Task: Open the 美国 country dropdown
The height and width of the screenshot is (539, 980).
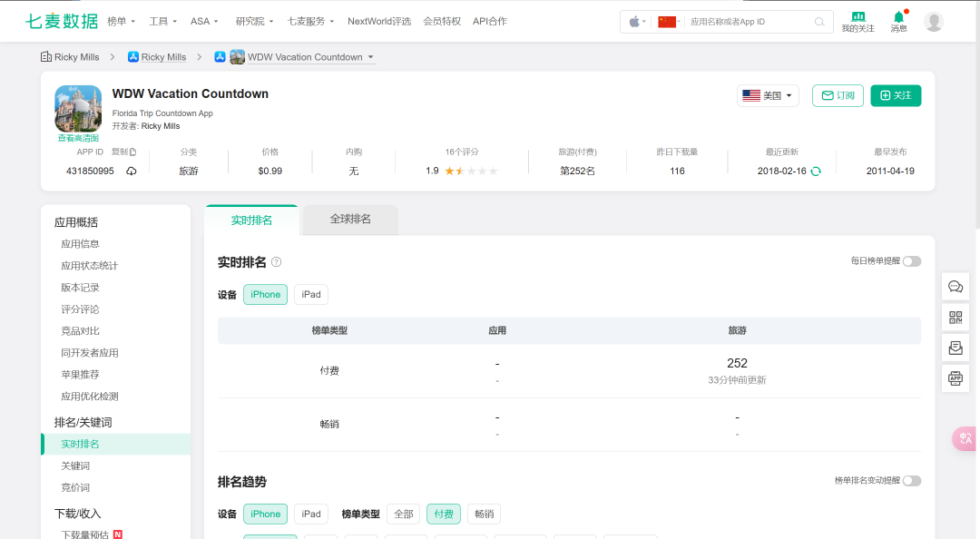Action: click(x=768, y=95)
